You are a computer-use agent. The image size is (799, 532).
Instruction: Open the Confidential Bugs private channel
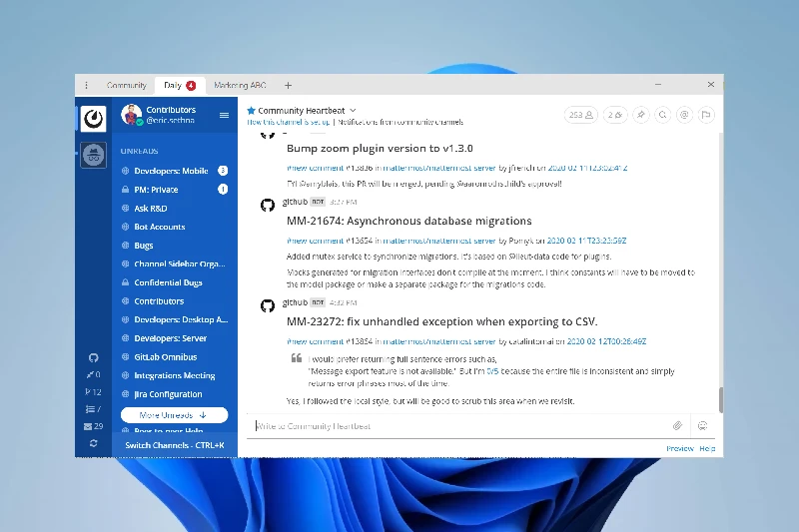(x=174, y=282)
